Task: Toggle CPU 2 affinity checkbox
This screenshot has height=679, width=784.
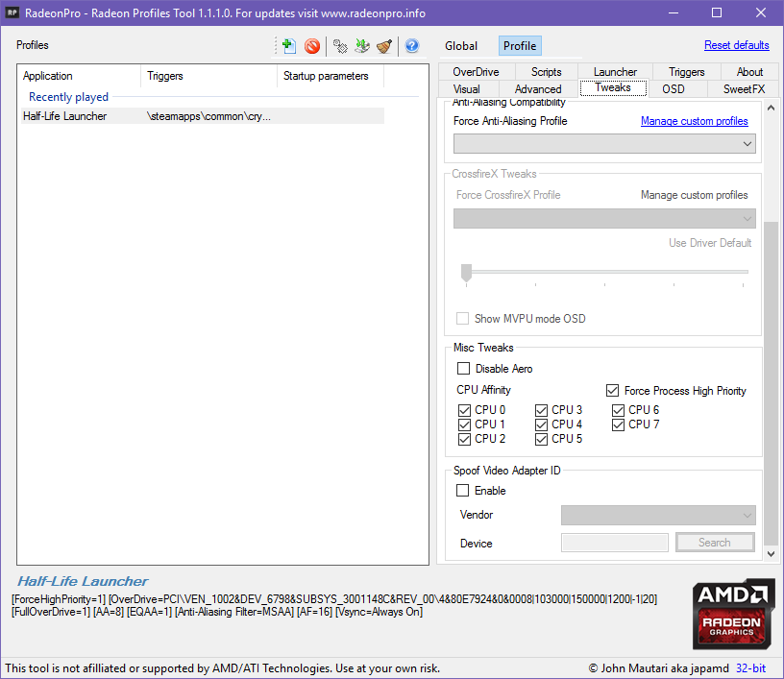Action: pyautogui.click(x=464, y=439)
